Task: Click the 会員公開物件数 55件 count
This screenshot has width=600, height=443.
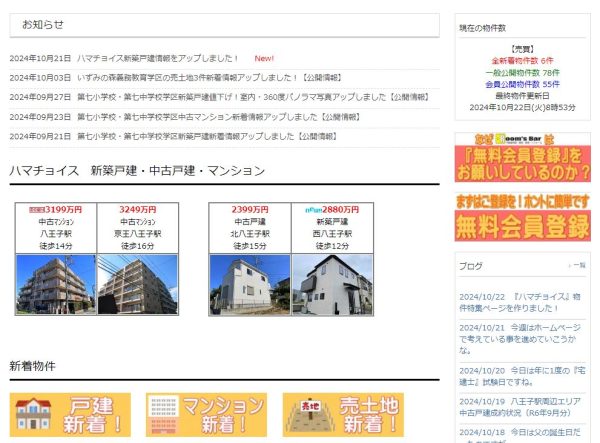Action: (x=522, y=85)
